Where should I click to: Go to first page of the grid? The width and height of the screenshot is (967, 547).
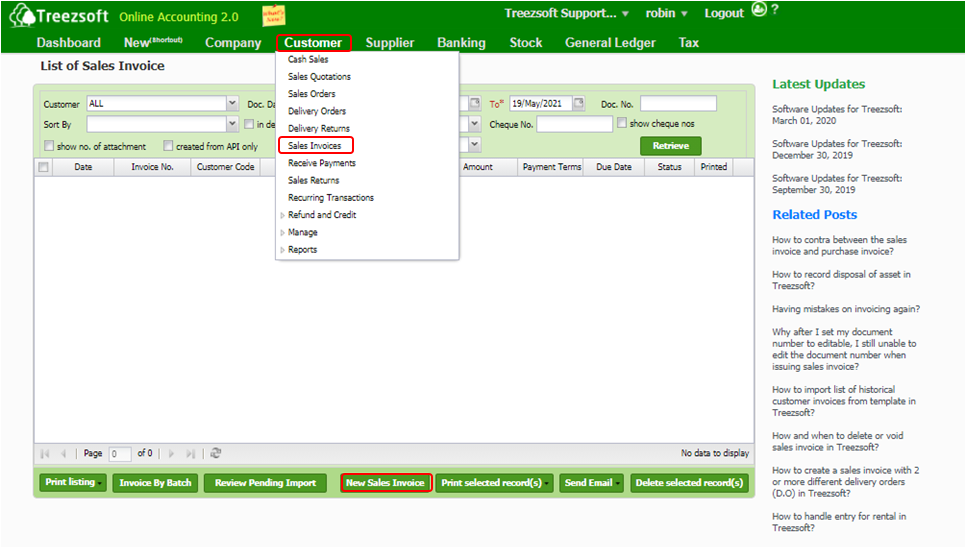click(45, 454)
